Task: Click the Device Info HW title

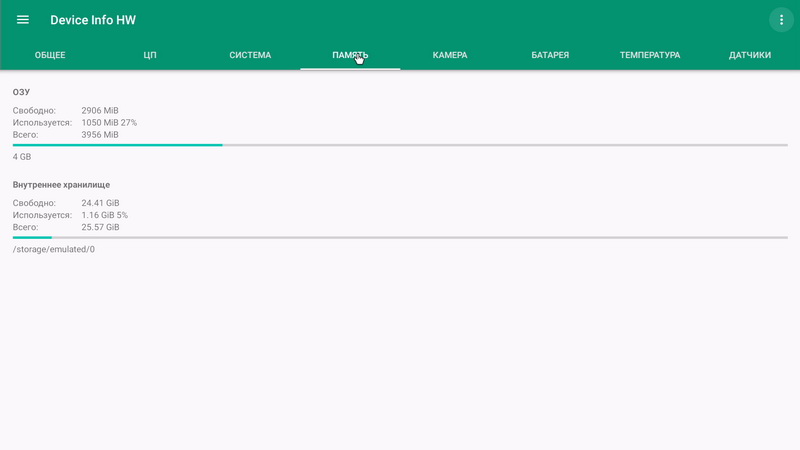Action: point(93,20)
